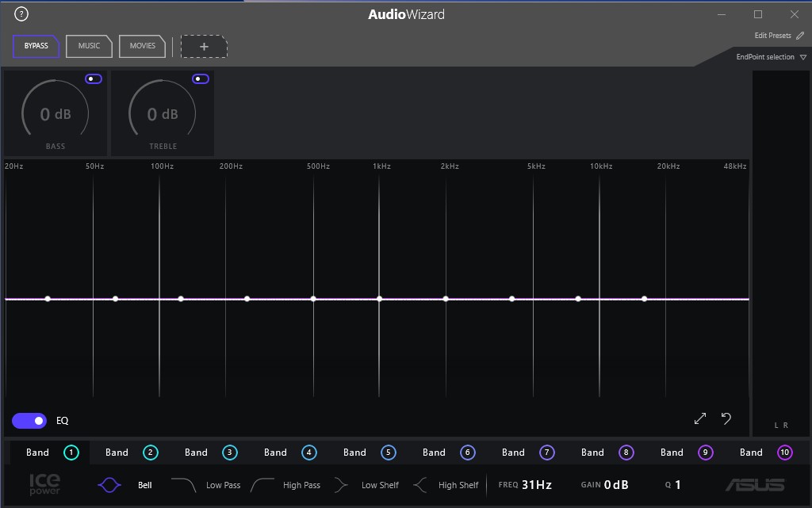This screenshot has width=812, height=508.
Task: Toggle the TREBLE enable switch
Action: [x=201, y=78]
